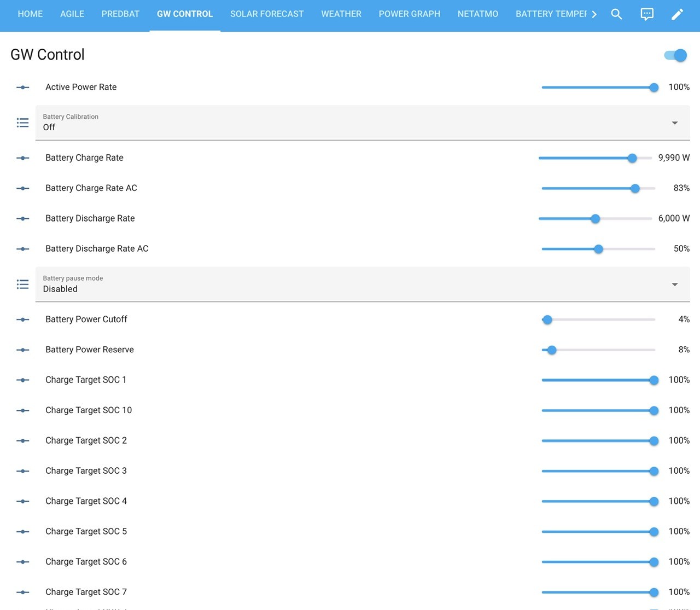Click the Battery Power Cutoff slider
Viewport: 700px width, 610px height.
(x=598, y=319)
